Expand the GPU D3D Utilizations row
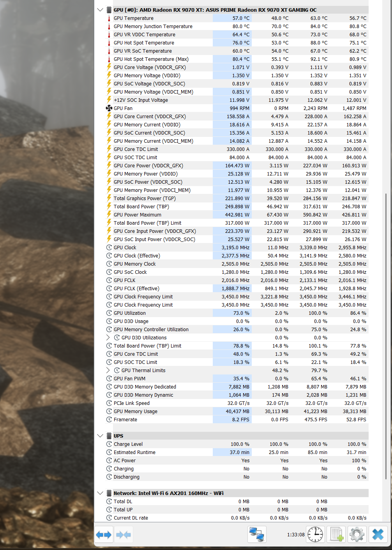 [108, 337]
